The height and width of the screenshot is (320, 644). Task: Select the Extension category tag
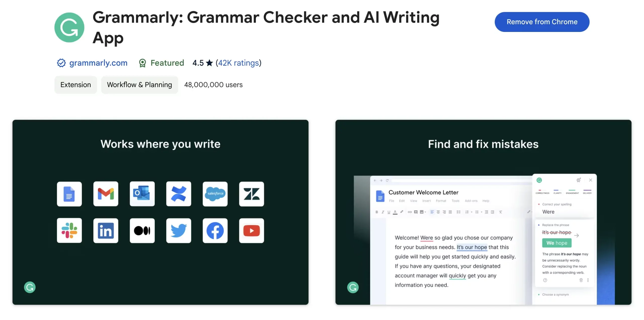click(75, 85)
